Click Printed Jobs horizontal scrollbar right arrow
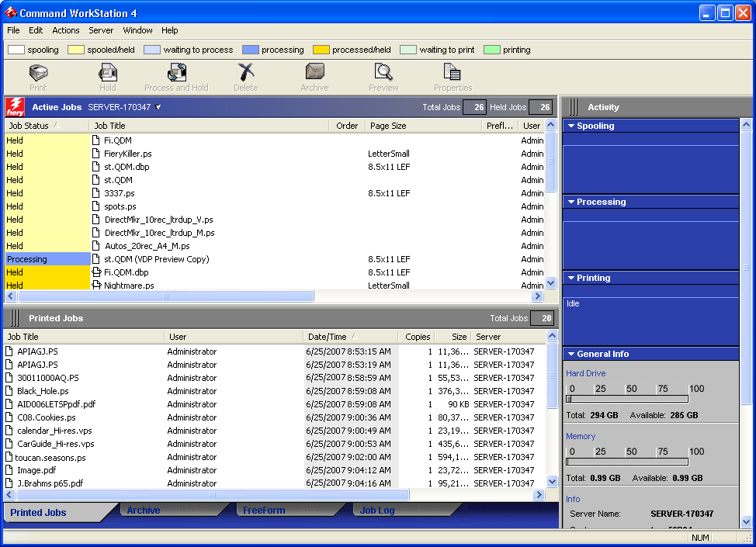Screen dimensions: 756x547 coord(539,494)
